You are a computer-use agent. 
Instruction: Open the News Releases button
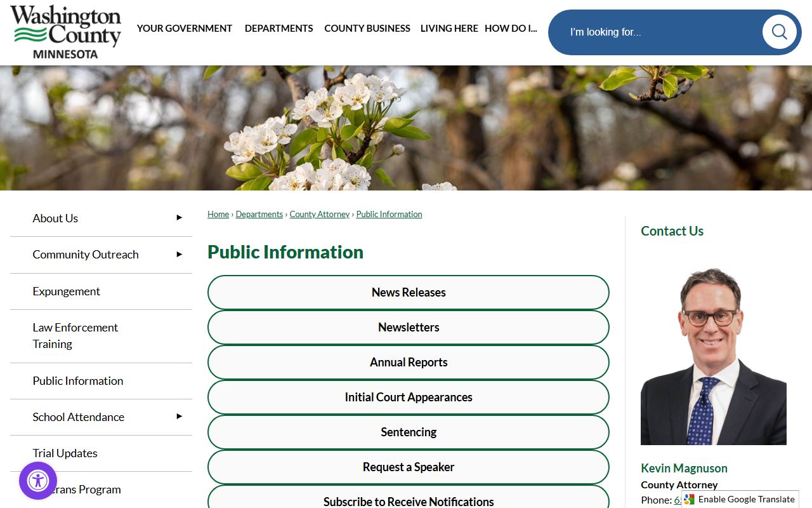click(x=409, y=292)
